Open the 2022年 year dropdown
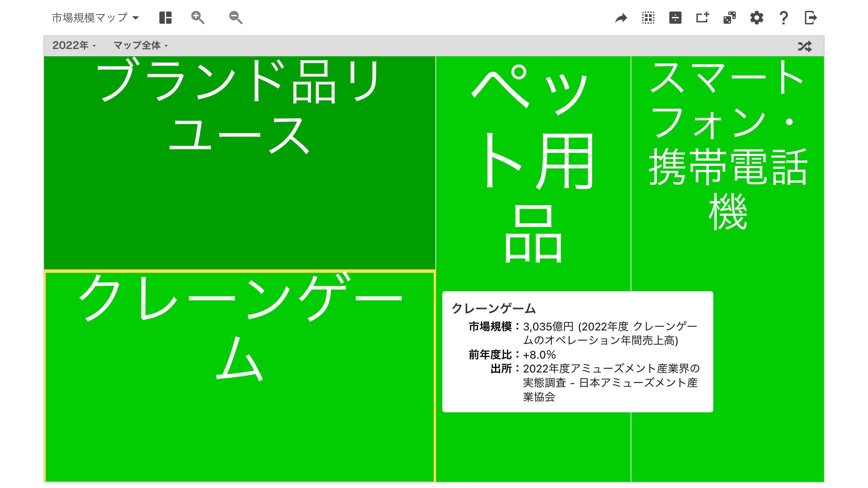 [74, 45]
